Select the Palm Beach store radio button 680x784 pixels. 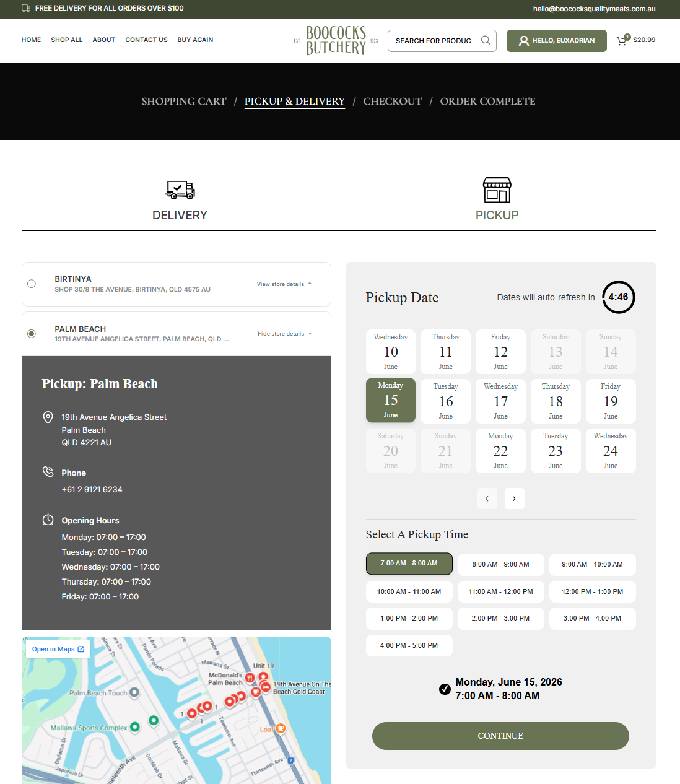(x=32, y=334)
